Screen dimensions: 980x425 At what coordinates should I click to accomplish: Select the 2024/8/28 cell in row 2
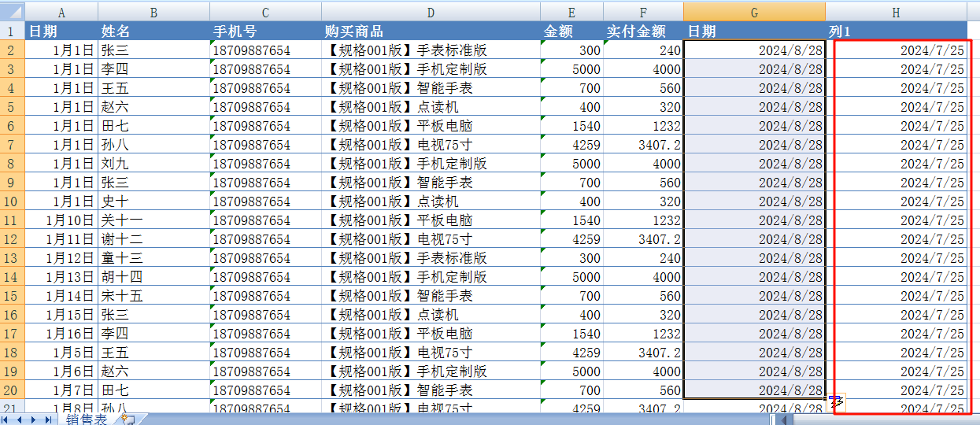point(755,50)
